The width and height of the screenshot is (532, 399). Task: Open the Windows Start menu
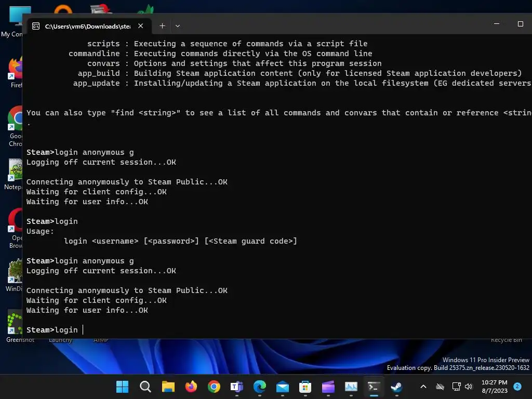point(122,387)
